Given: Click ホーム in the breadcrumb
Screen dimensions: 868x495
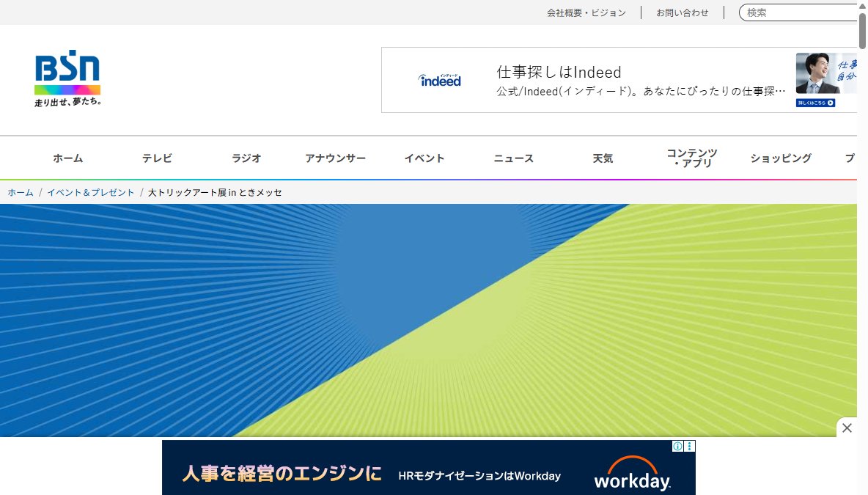Looking at the screenshot, I should [x=21, y=193].
